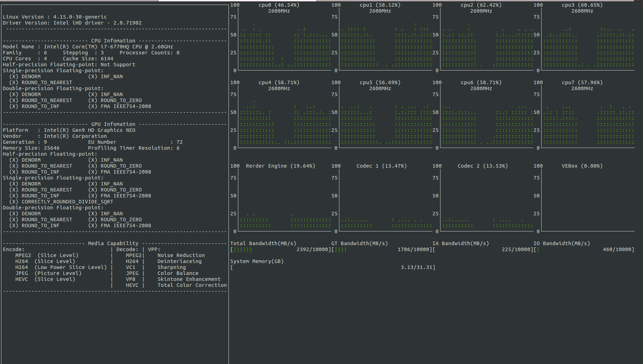Click the 'Cache Size: 6144' entry
The width and height of the screenshot is (643, 364).
88,59
